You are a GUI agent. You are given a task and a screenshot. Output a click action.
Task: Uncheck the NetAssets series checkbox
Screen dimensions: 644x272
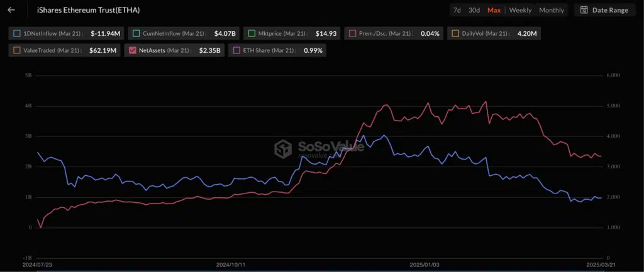click(132, 50)
